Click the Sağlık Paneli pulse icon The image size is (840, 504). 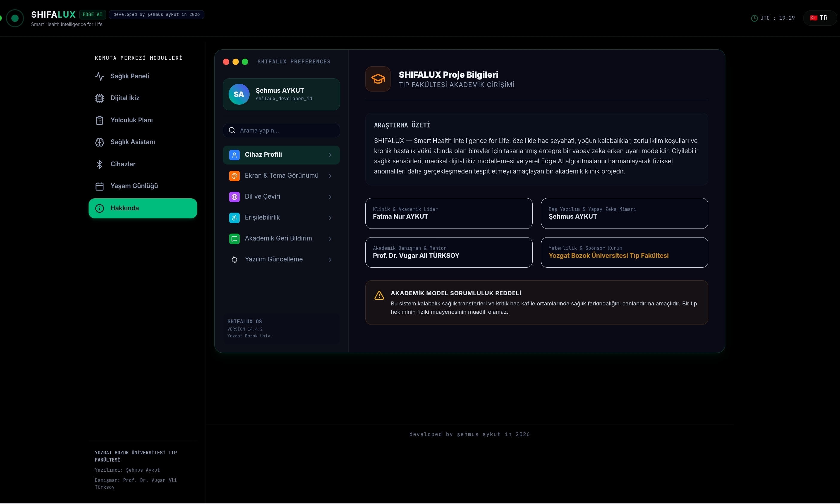[x=99, y=76]
